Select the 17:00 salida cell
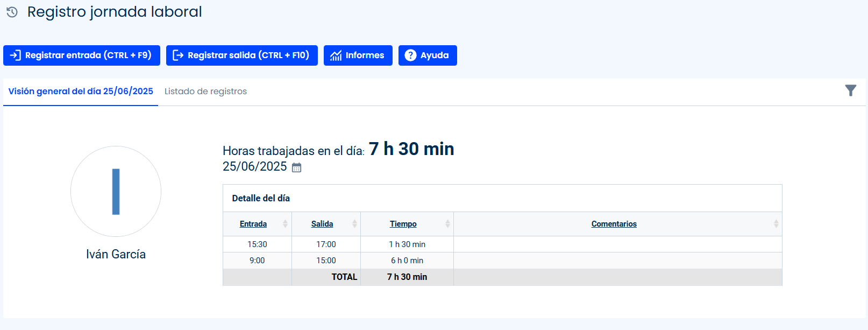 coord(326,244)
